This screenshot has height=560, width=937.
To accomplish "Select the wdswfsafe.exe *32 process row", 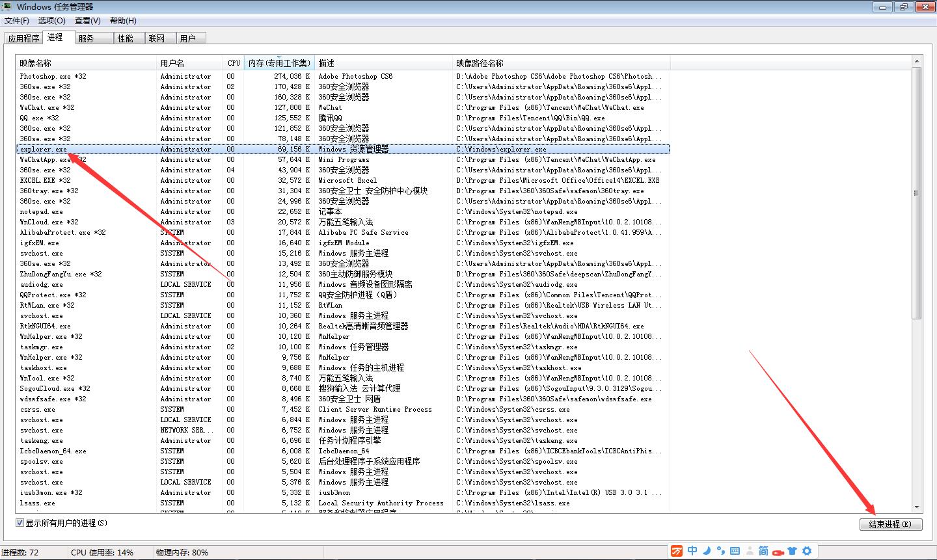I will 343,399.
